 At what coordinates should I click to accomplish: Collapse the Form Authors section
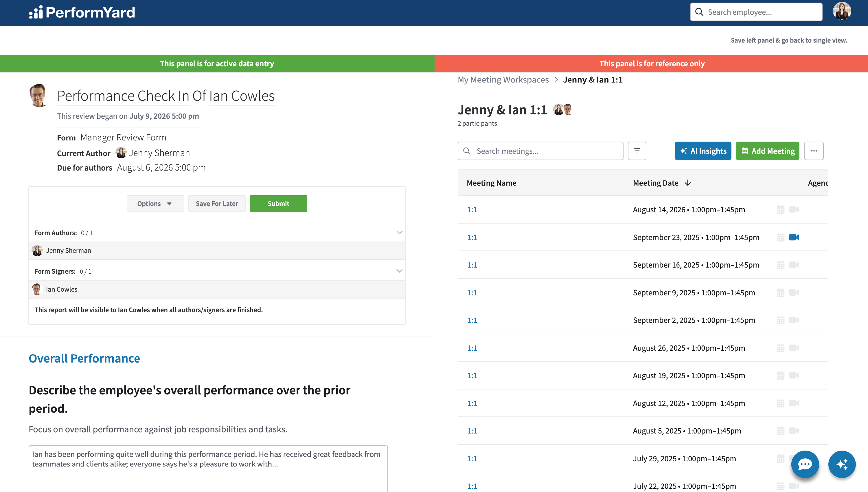coord(399,233)
